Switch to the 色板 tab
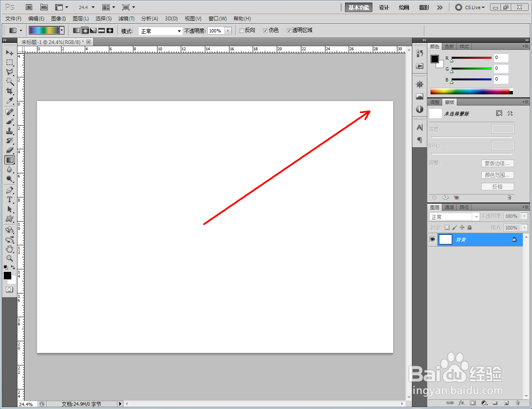Viewport: 532px width, 409px height. pyautogui.click(x=449, y=47)
